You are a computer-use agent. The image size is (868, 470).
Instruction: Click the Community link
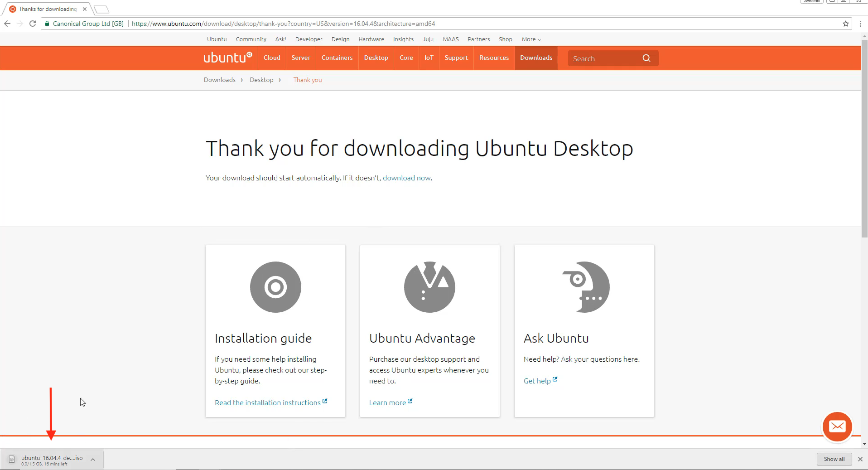[x=251, y=39]
